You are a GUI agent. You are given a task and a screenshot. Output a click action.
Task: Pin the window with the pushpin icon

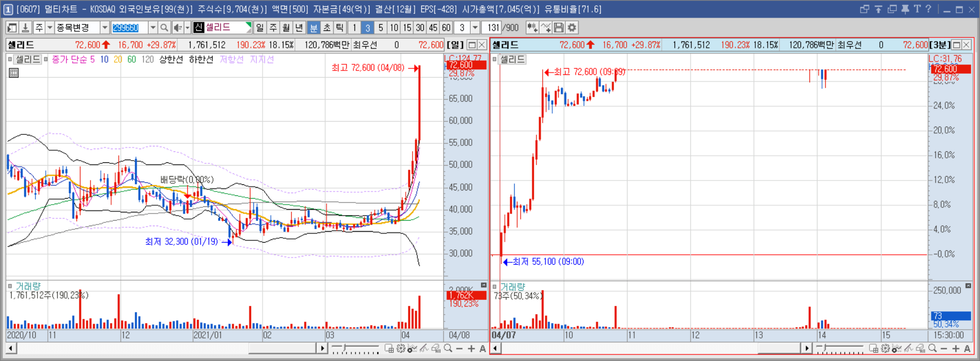click(x=905, y=9)
